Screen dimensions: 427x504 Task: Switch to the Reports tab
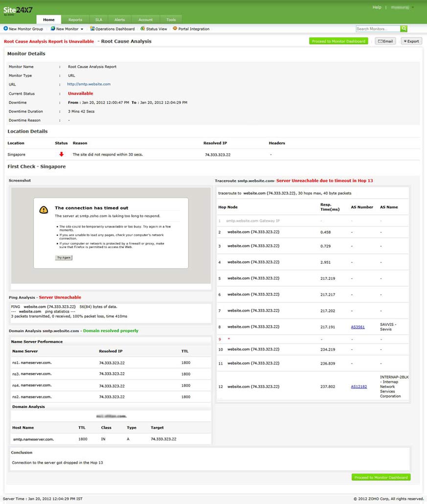tap(75, 20)
